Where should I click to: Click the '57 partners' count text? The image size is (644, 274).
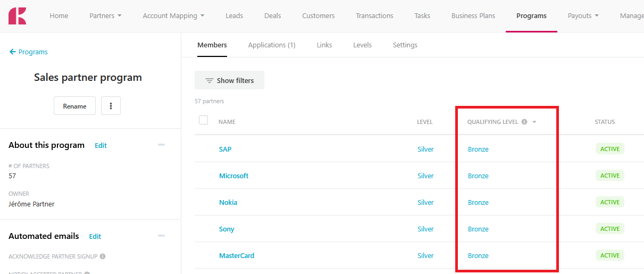point(210,101)
